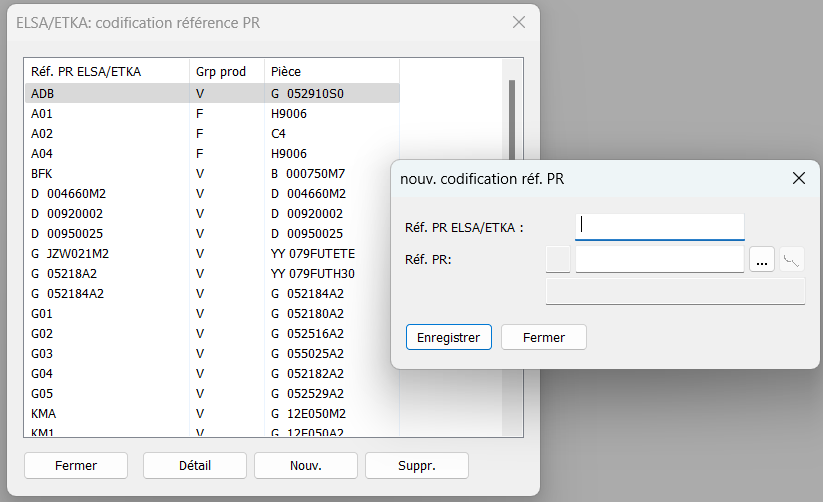823x502 pixels.
Task: Click Fermer in the new codification dialog
Action: [x=544, y=337]
